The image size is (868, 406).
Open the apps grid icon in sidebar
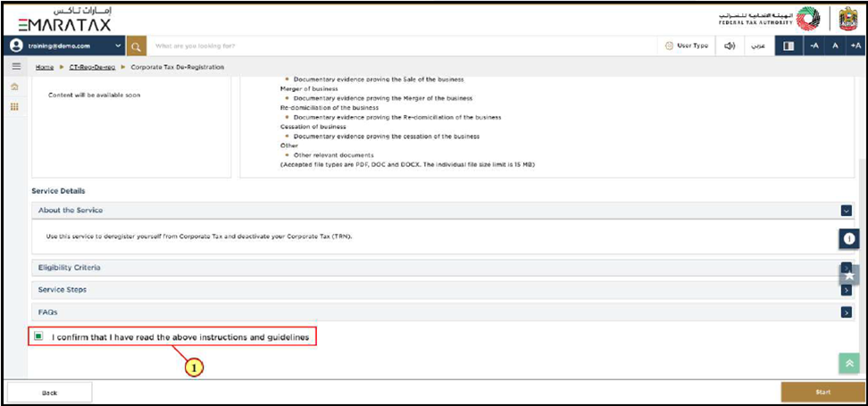(x=14, y=107)
